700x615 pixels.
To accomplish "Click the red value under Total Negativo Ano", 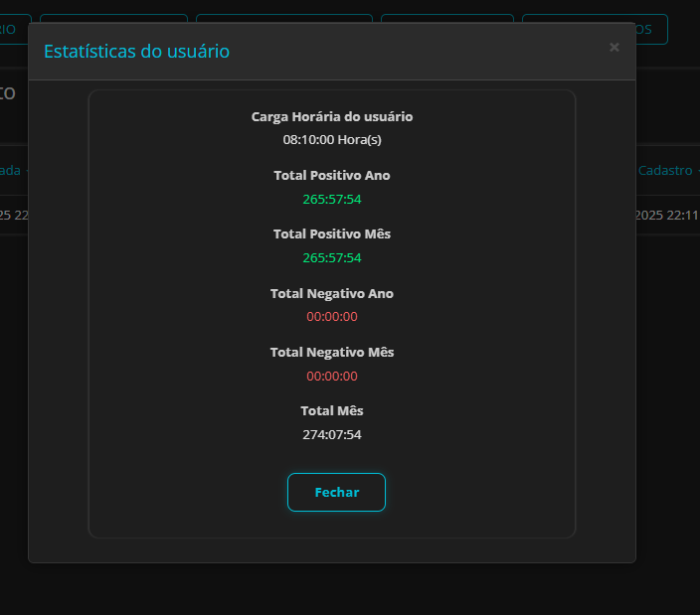I will point(331,317).
